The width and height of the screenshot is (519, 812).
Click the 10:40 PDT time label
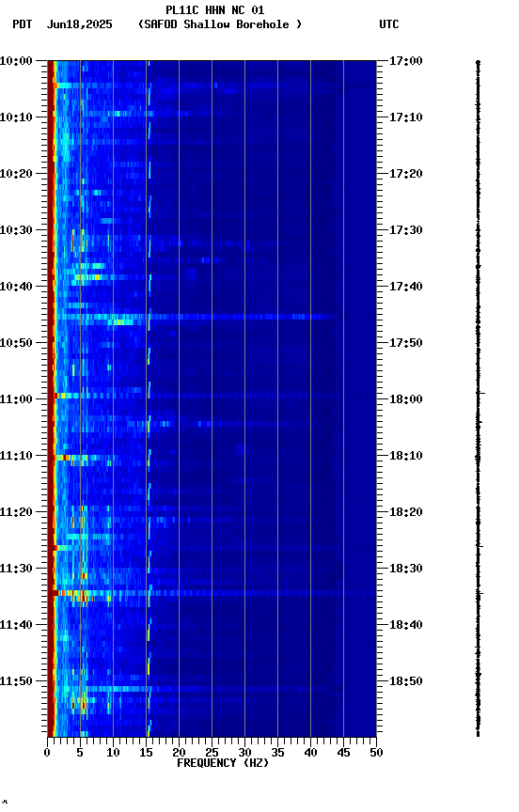point(16,287)
